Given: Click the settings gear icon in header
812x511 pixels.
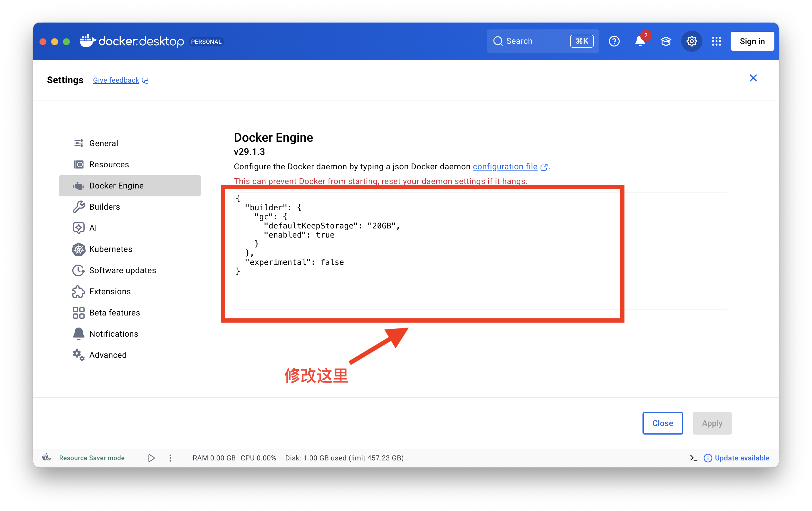Looking at the screenshot, I should 691,41.
